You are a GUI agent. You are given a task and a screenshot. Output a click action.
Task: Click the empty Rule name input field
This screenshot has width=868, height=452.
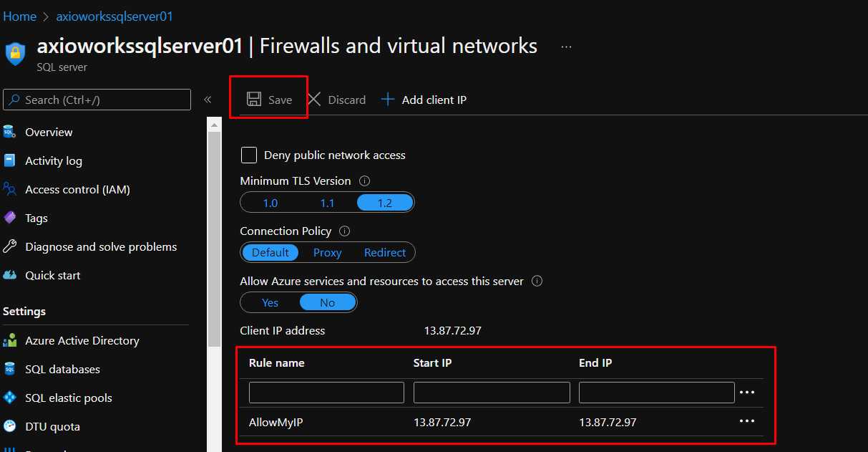(326, 393)
